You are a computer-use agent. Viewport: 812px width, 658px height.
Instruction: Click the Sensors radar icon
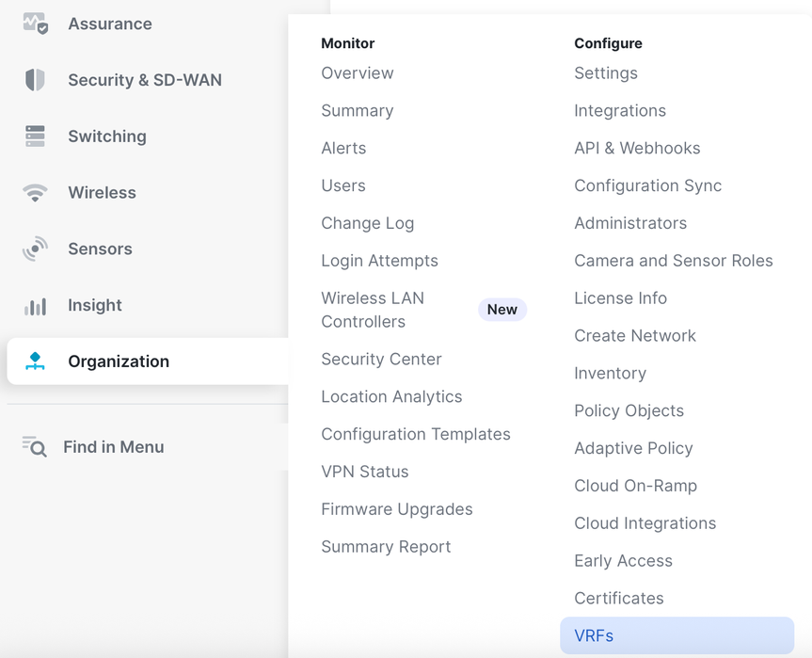point(35,249)
